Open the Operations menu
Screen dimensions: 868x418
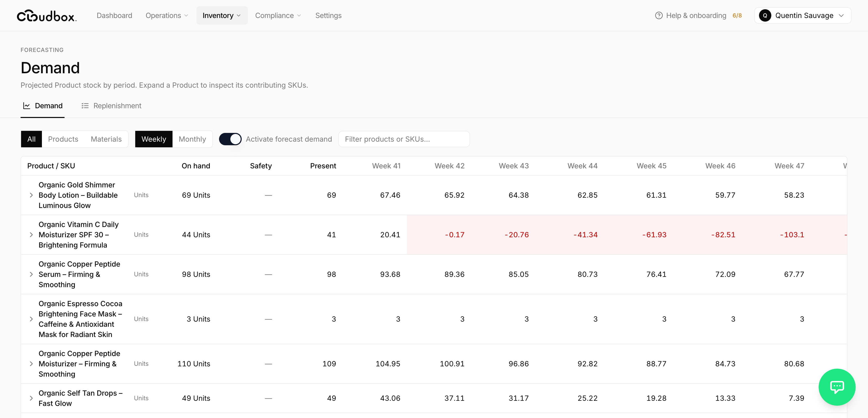click(x=167, y=15)
